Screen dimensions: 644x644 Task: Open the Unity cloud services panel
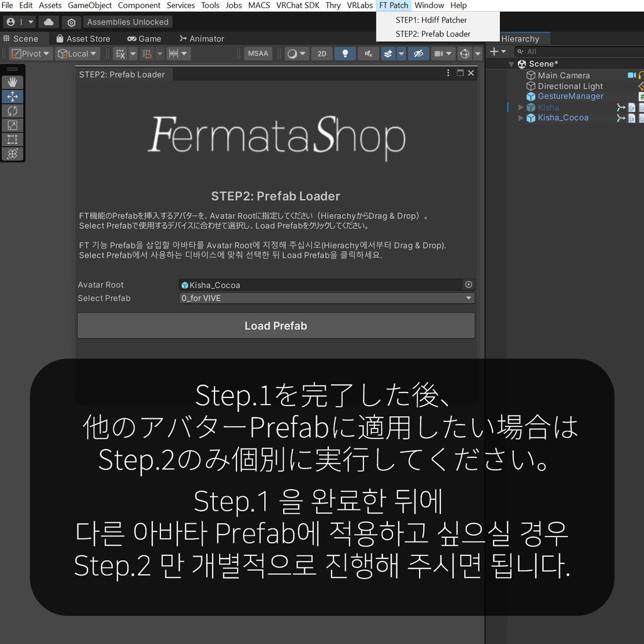point(48,21)
